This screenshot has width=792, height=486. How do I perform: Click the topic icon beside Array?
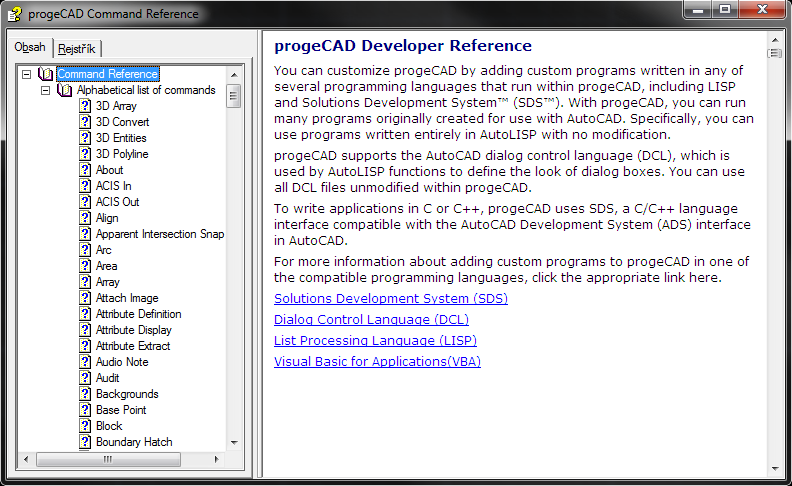click(85, 282)
